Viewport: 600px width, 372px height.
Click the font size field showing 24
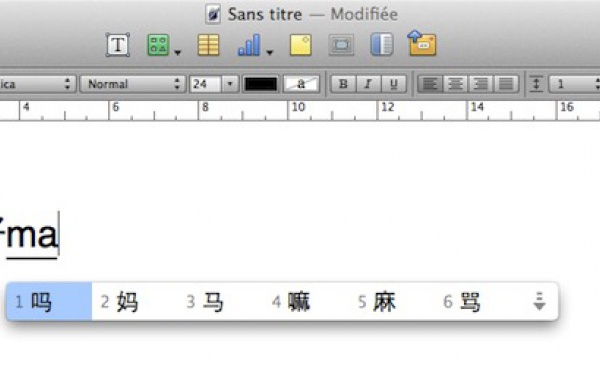pos(205,84)
